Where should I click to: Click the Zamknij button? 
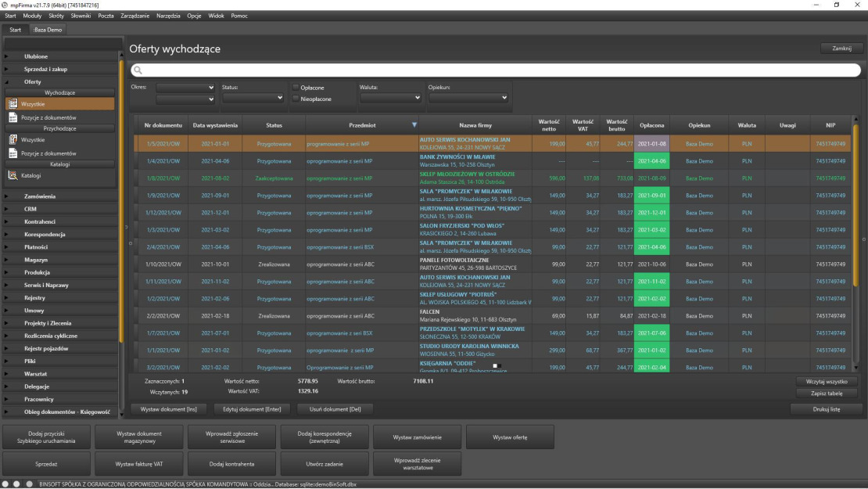coord(842,49)
